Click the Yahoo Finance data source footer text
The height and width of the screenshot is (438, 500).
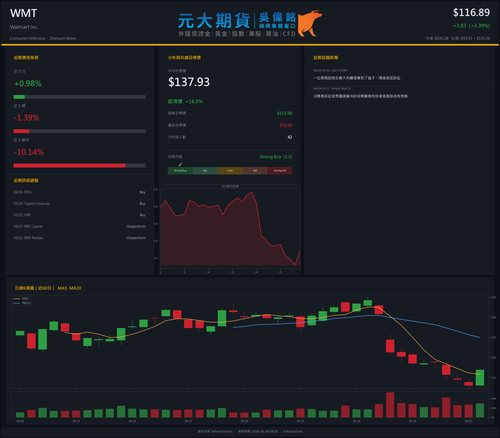215,431
